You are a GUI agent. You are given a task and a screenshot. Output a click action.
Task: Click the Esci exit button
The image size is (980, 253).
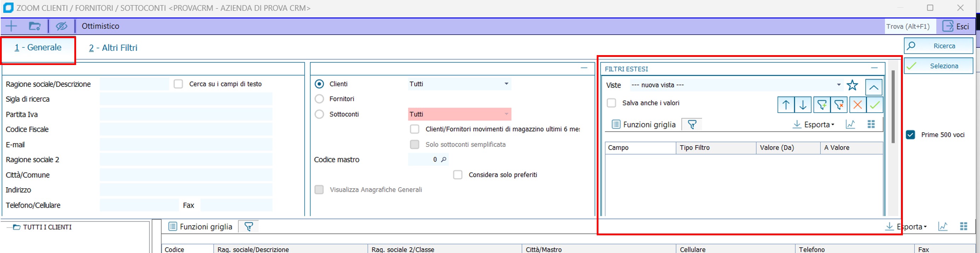[x=956, y=26]
